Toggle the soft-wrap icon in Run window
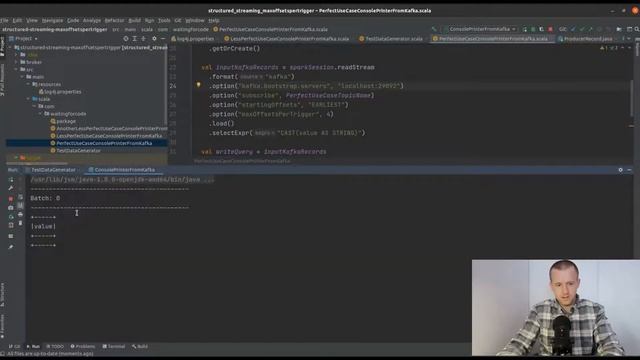The height and width of the screenshot is (360, 640). click(x=20, y=197)
